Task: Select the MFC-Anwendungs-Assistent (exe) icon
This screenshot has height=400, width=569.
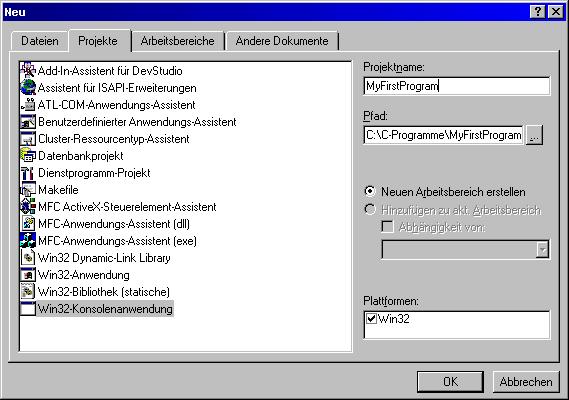Action: (28, 241)
